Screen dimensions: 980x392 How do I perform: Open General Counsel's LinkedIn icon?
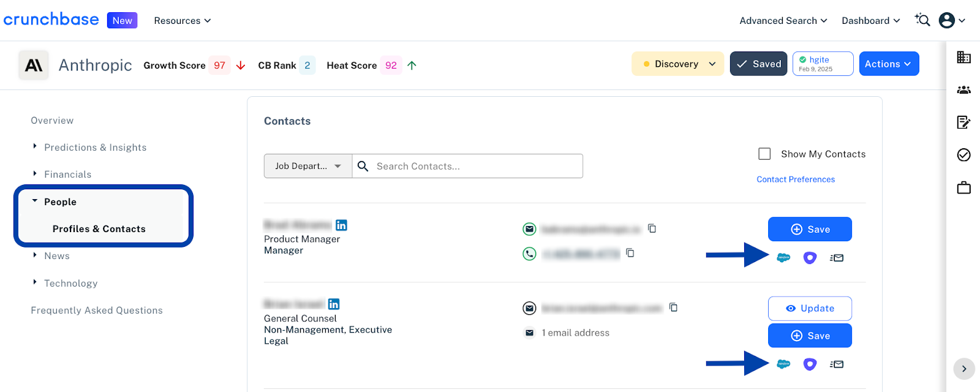pyautogui.click(x=334, y=304)
